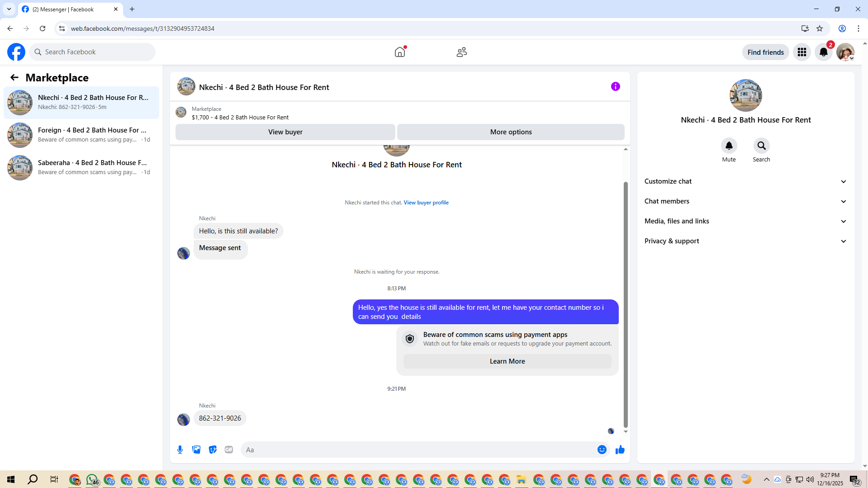Attach a photo file to message

tap(196, 450)
